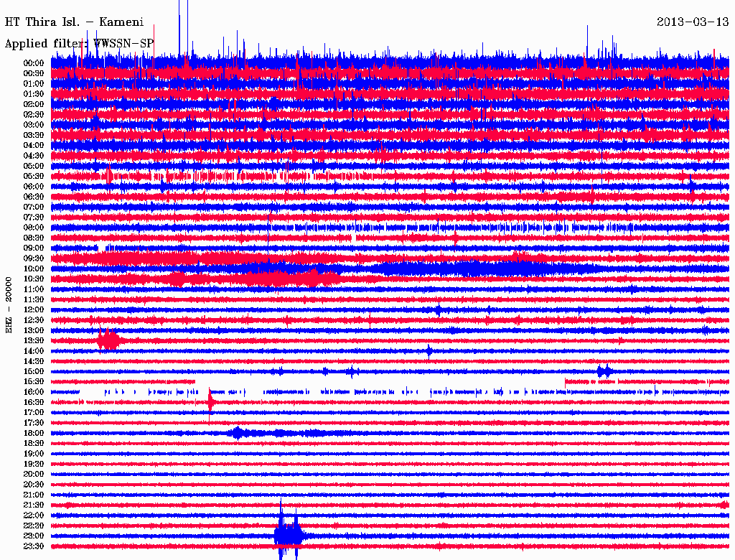This screenshot has height=560, width=735.
Task: Click the 03:00 time label
Action: point(34,125)
